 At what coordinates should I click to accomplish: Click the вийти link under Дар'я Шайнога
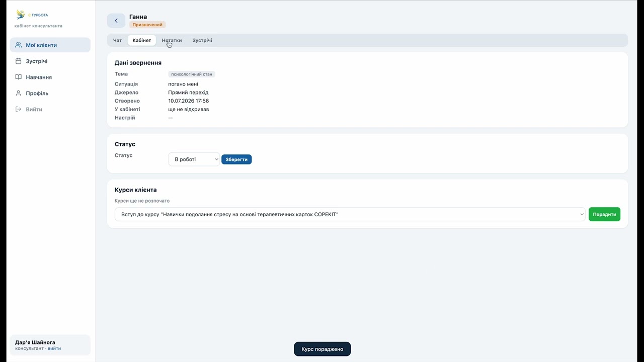pos(54,348)
